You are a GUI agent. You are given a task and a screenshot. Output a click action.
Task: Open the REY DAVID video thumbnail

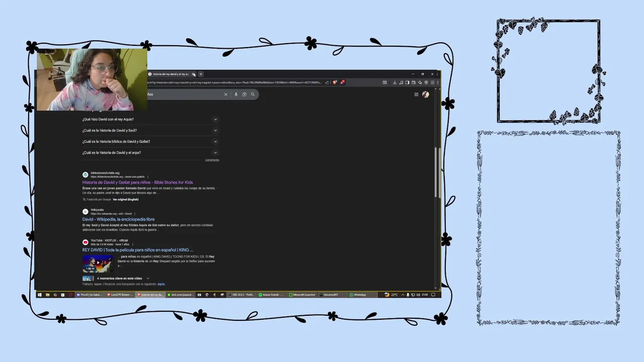(x=98, y=263)
